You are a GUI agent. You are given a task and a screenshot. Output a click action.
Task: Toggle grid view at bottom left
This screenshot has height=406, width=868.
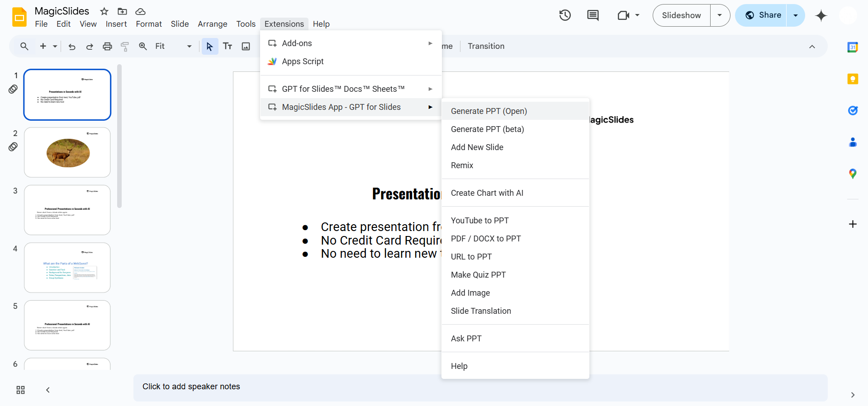(20, 390)
